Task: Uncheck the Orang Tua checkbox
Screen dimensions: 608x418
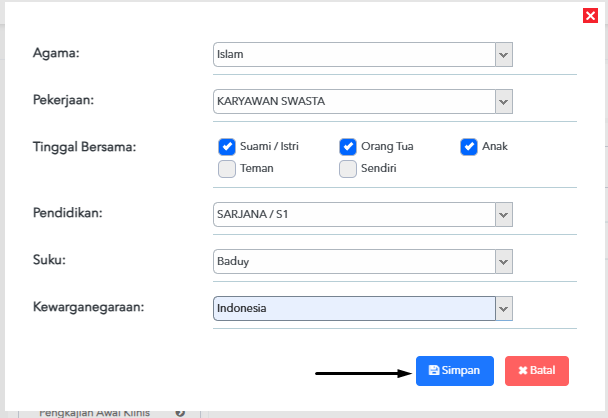Action: [348, 147]
